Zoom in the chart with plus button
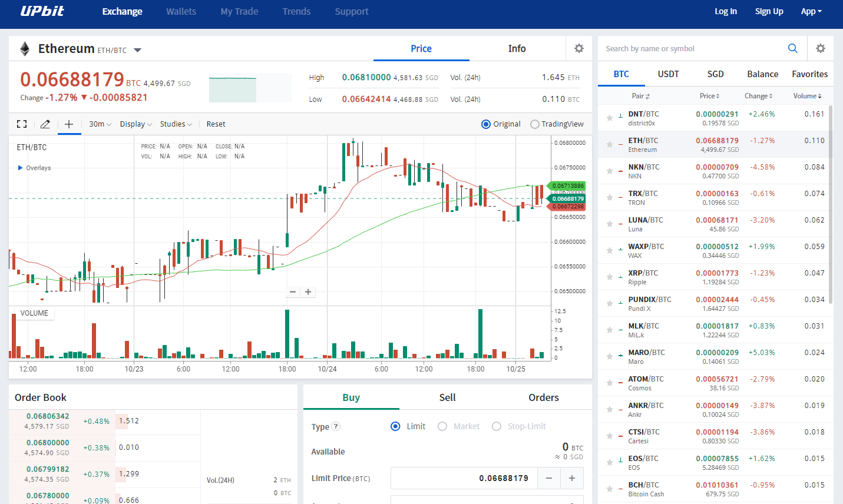This screenshot has height=504, width=843. click(x=308, y=292)
